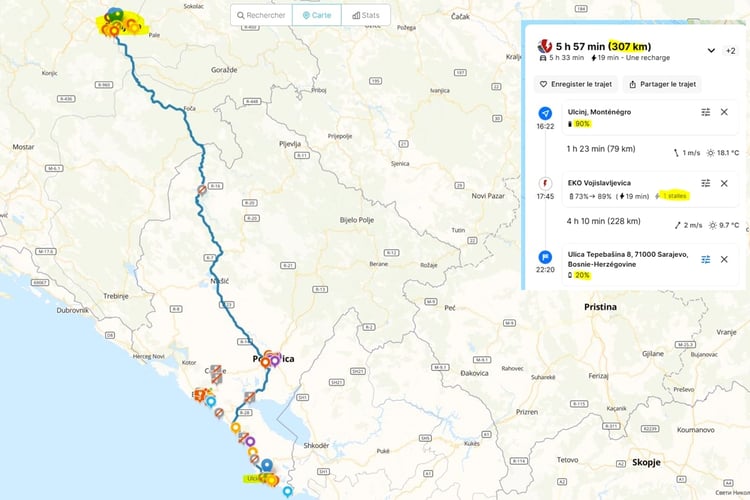Click the blue destination flag icon
Screen dimensions: 750x500
(546, 256)
